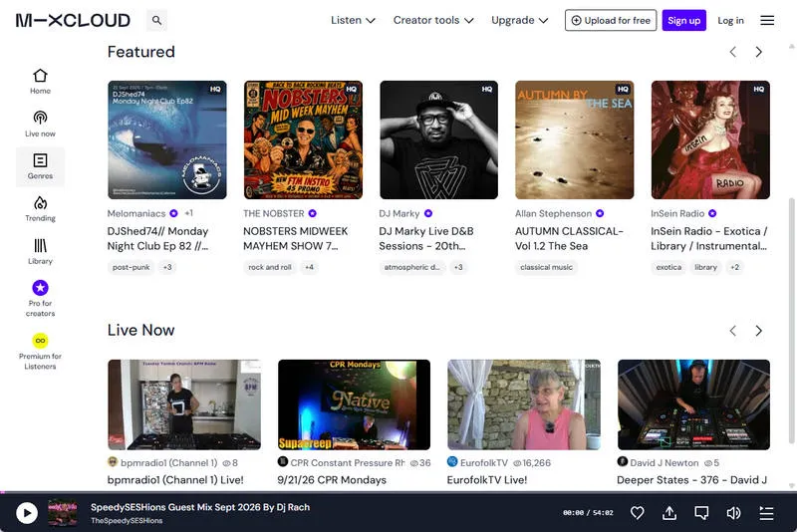Click the Mixcloud logo
This screenshot has width=797, height=532.
(x=73, y=20)
